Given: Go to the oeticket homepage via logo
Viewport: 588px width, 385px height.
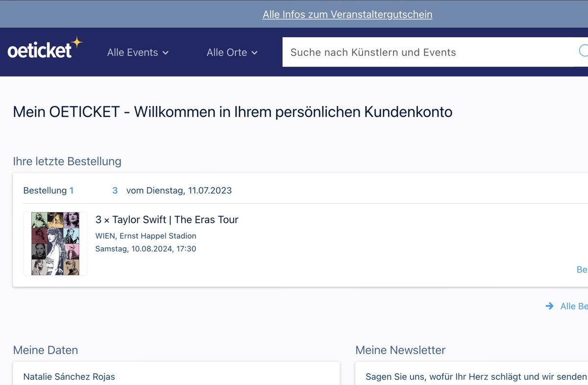Looking at the screenshot, I should click(x=45, y=48).
